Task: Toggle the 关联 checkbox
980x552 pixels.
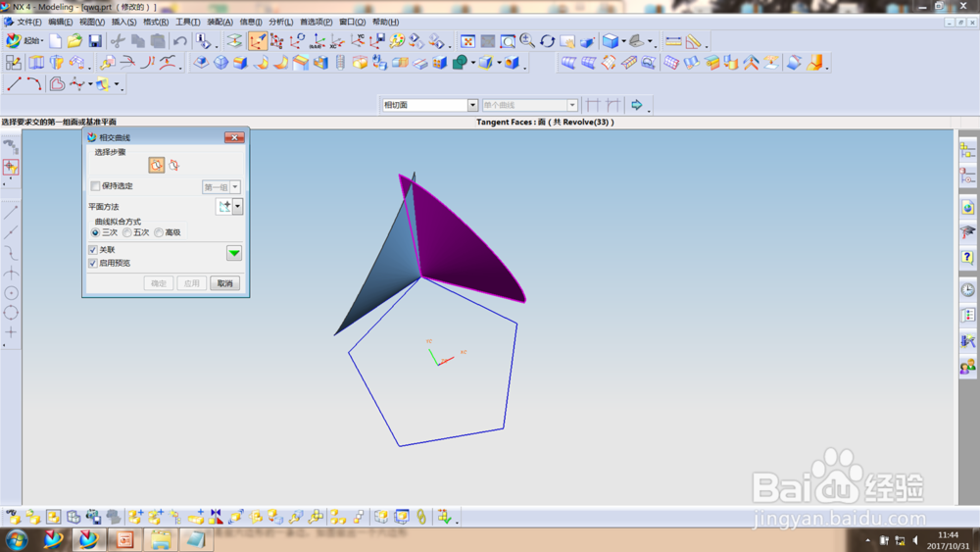Action: 93,249
